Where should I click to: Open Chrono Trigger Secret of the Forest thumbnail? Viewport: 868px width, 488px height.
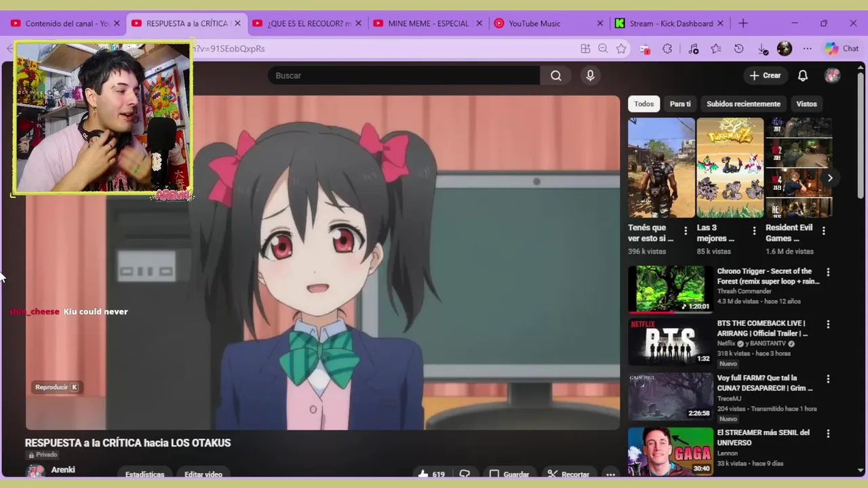[670, 289]
